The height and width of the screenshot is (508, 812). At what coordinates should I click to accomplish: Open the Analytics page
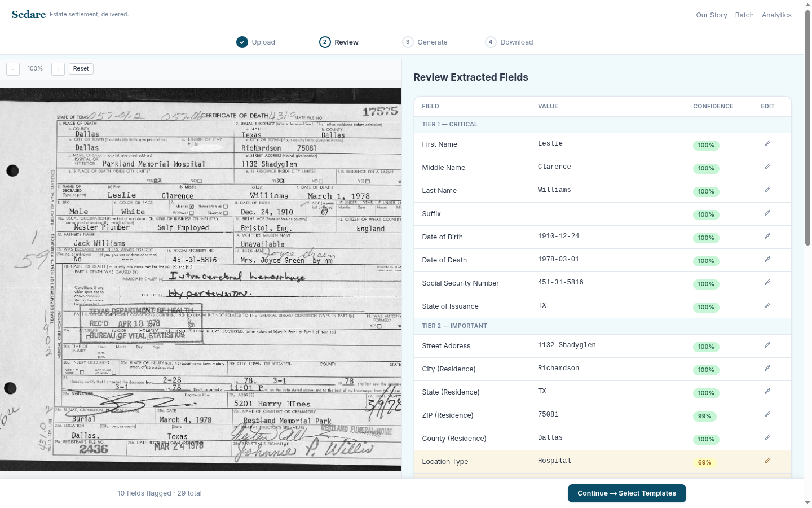(776, 15)
